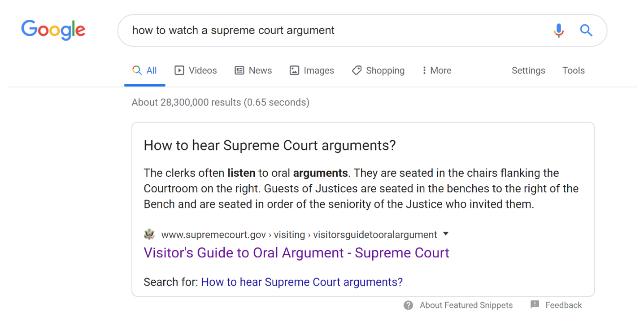Click the Feedback link text

563,305
